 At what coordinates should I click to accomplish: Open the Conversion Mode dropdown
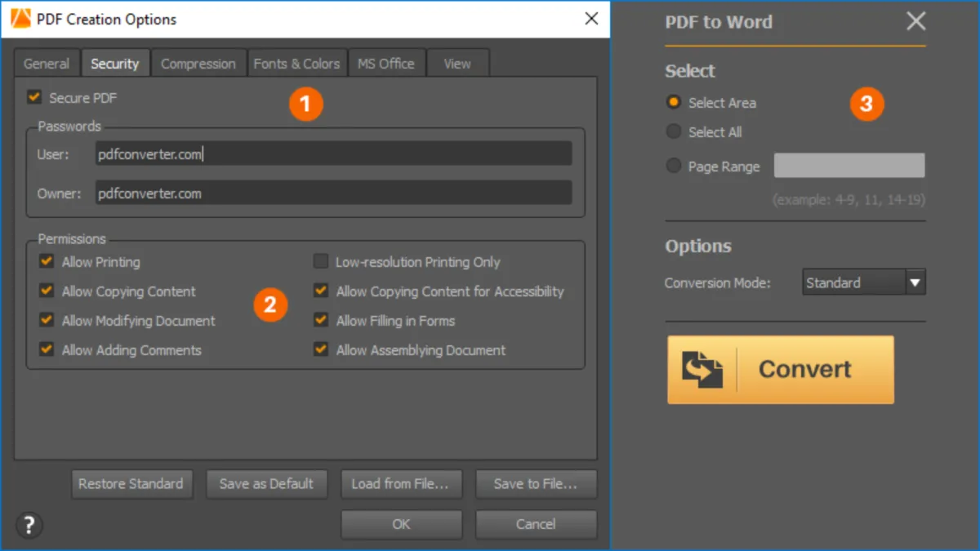(915, 282)
